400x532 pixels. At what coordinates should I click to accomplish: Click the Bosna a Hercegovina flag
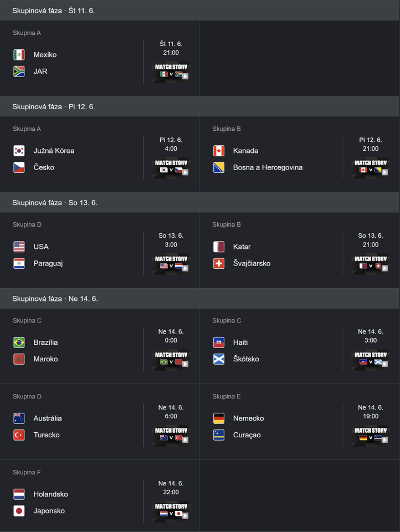[219, 167]
